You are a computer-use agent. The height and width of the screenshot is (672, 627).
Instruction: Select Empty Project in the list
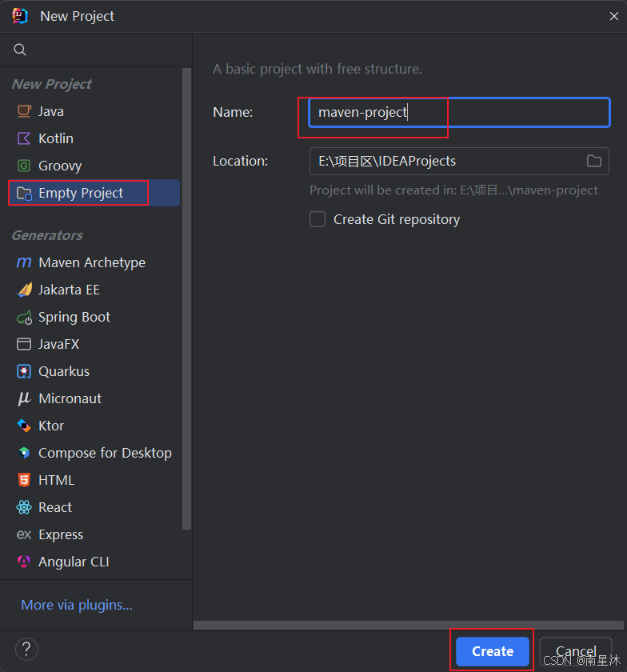[94, 193]
